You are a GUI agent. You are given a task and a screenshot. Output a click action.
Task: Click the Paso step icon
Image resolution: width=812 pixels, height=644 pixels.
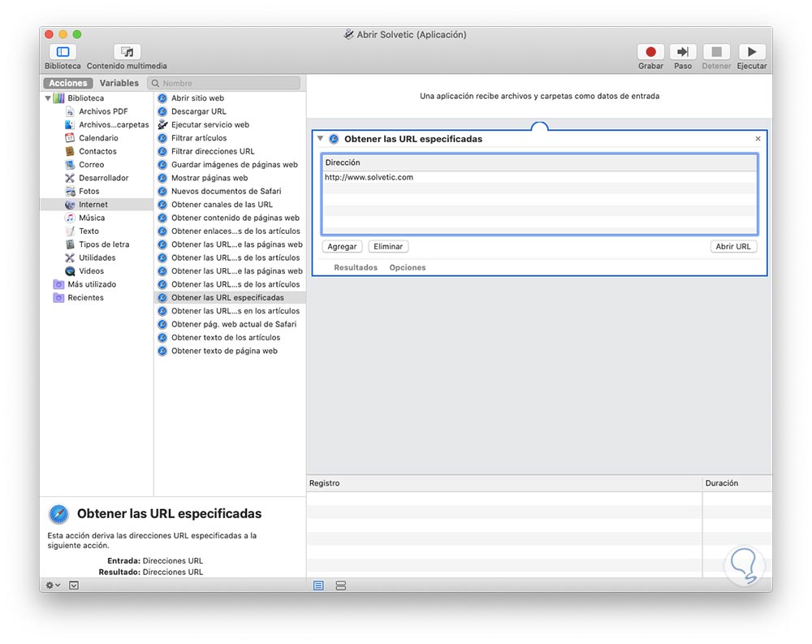point(683,52)
